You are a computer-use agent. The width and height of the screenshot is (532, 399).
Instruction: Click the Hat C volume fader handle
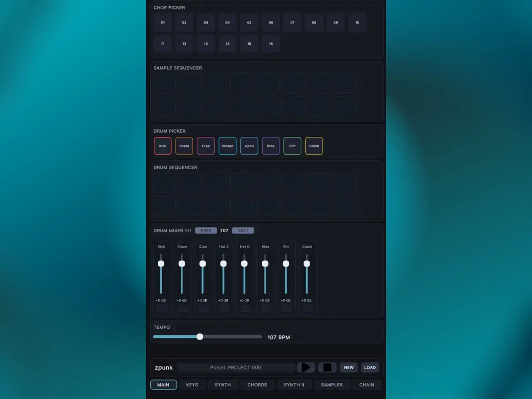224,264
